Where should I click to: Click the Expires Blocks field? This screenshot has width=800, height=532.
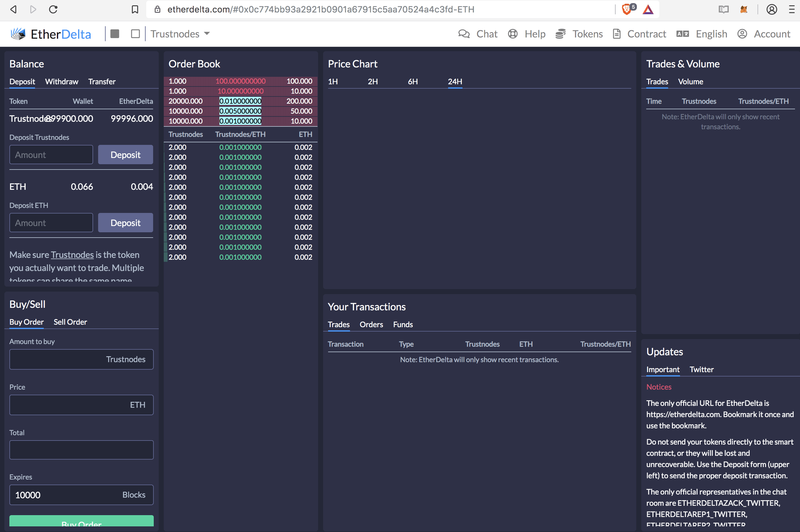(82, 495)
